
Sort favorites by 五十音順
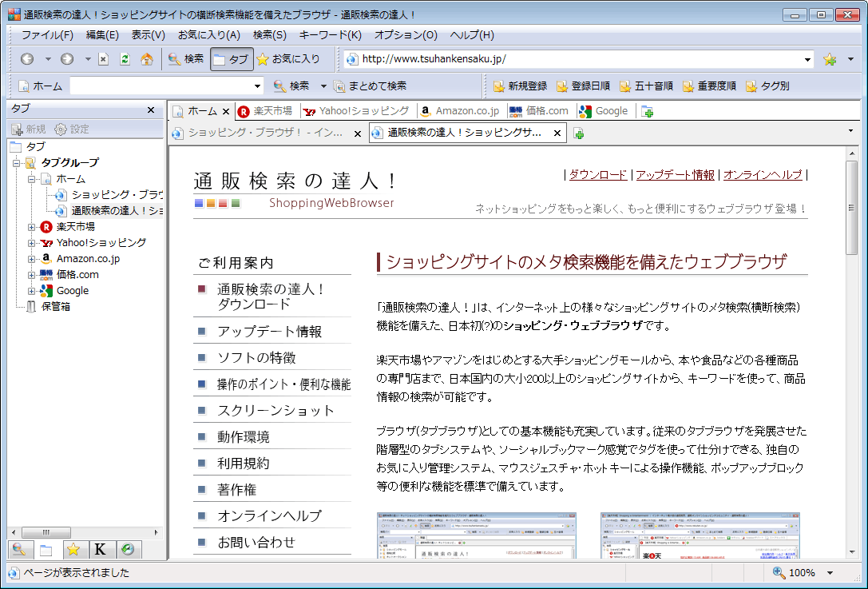pos(647,86)
